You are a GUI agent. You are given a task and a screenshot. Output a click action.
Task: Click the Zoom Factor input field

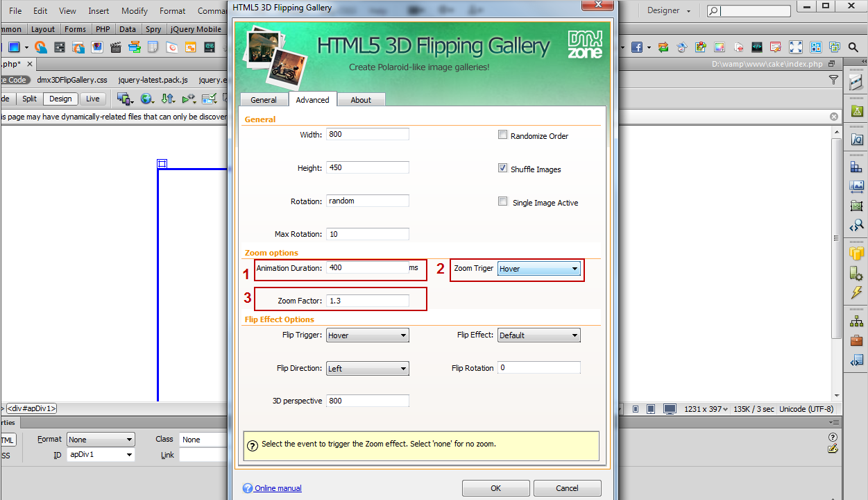click(x=368, y=301)
